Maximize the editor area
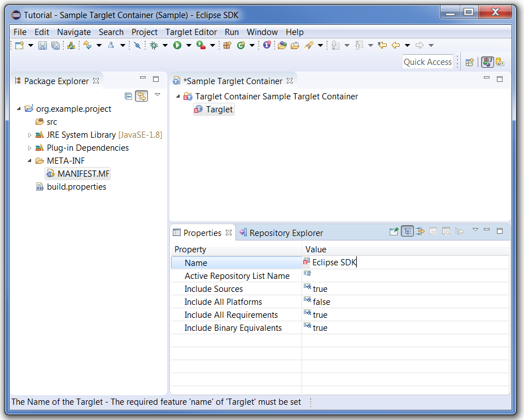Screen dimensions: 524x420 click(500, 79)
